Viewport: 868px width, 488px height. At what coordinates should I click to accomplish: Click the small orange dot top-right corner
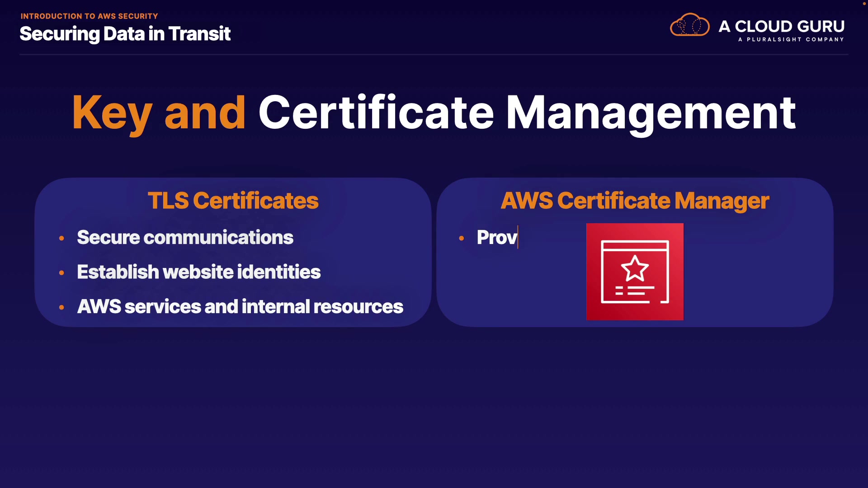[x=864, y=4]
